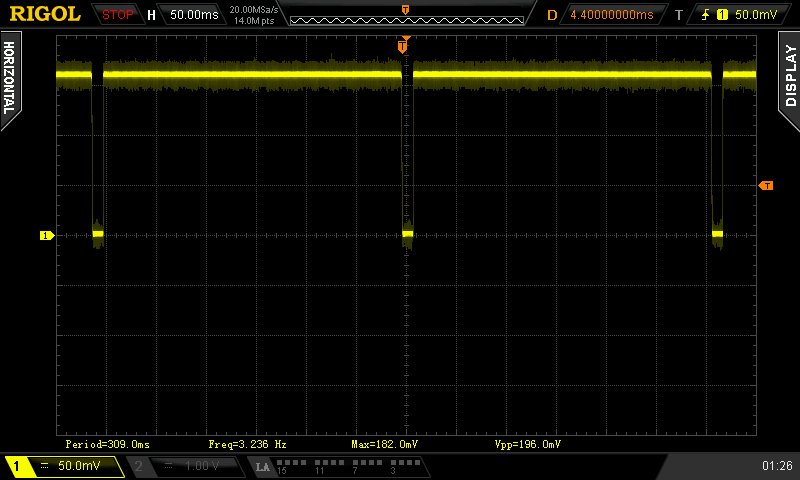Click the Vpp=196.0mV measurement
The image size is (800, 480).
[528, 444]
